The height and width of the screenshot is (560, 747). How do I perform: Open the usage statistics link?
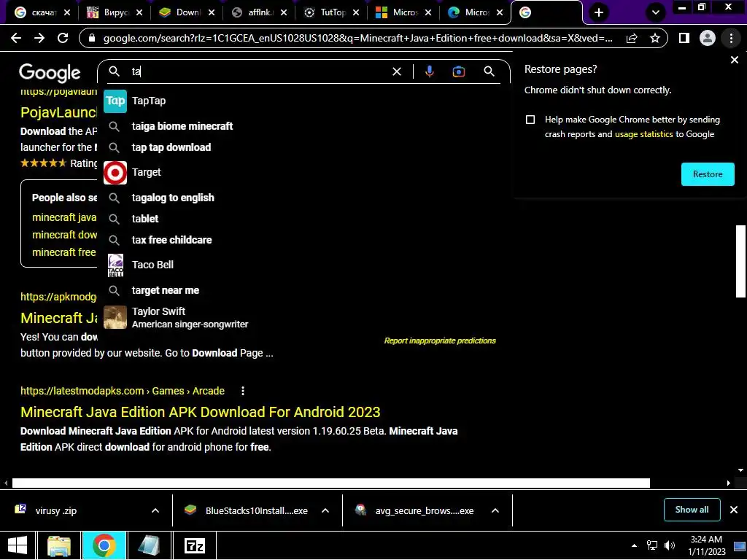click(x=643, y=134)
